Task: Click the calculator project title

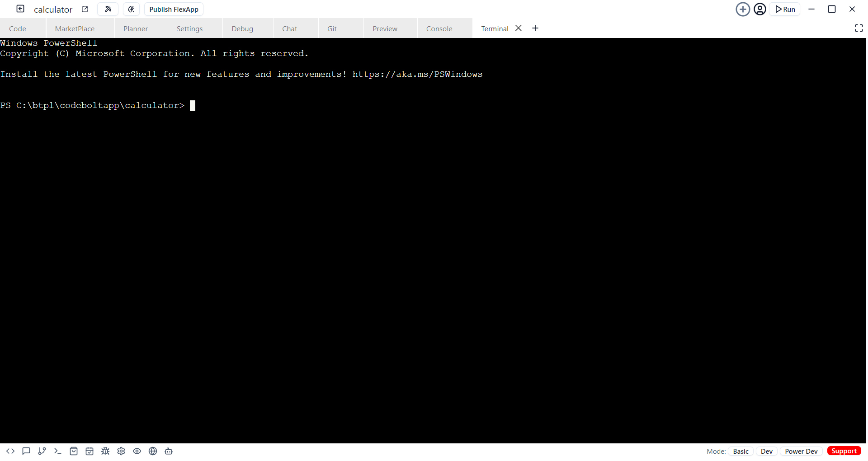Action: click(x=53, y=9)
